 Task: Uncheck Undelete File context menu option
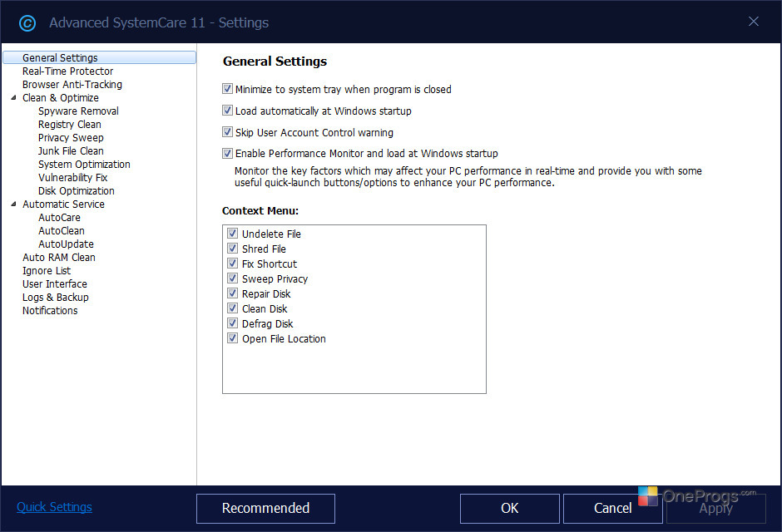(232, 234)
